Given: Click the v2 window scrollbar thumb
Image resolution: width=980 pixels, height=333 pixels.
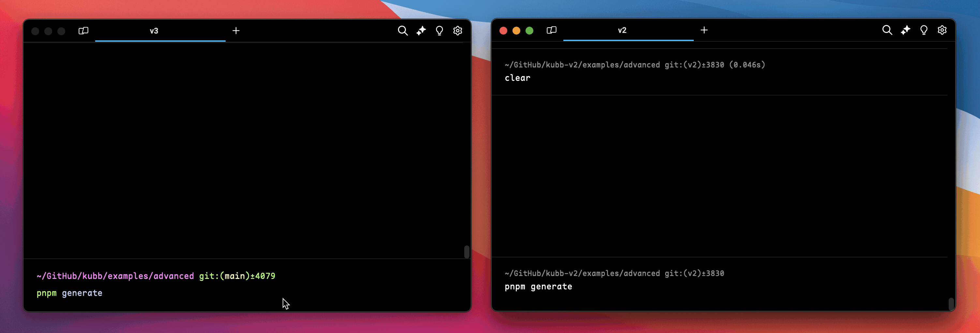Looking at the screenshot, I should click(951, 304).
